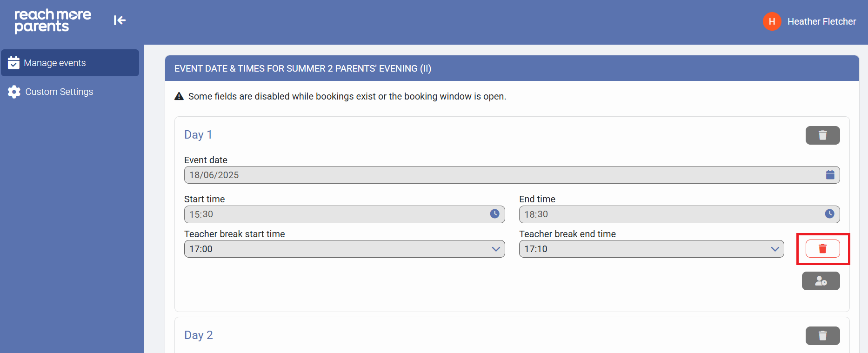Delete Day 2 with its trash button
Viewport: 868px width, 353px height.
pos(822,335)
